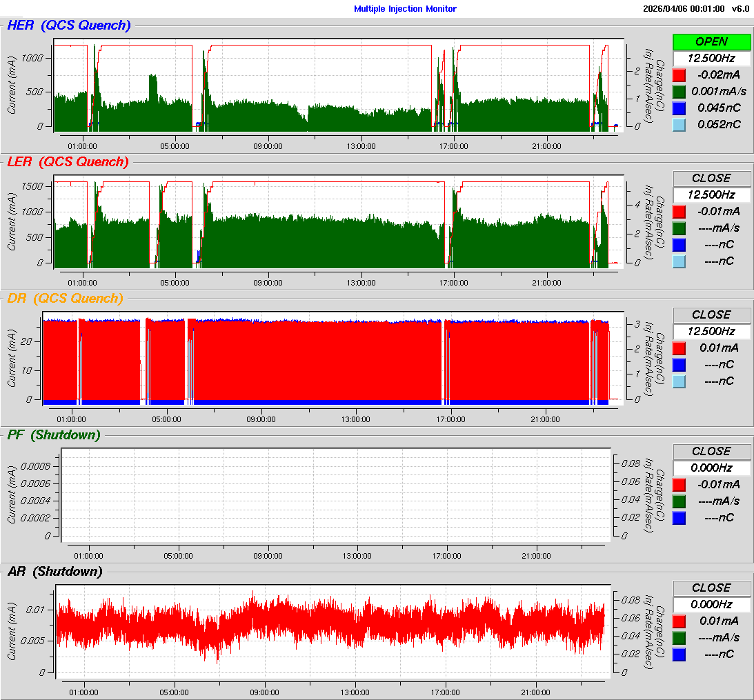Click the DR (QCS Quench) panel title

[65, 299]
